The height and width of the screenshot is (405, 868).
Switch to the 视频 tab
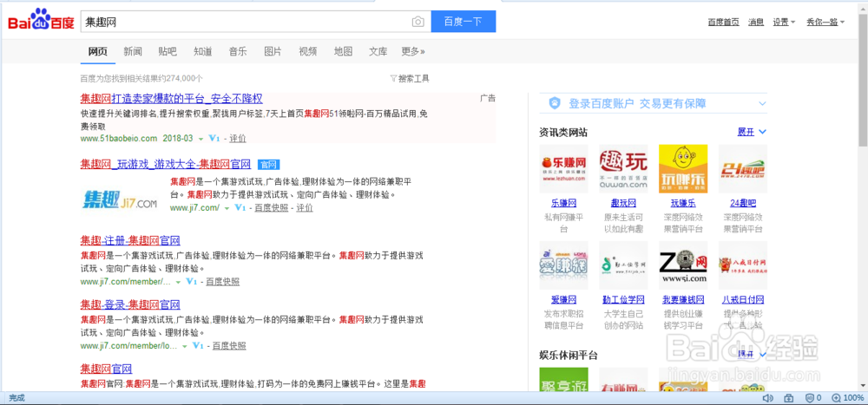[x=308, y=51]
